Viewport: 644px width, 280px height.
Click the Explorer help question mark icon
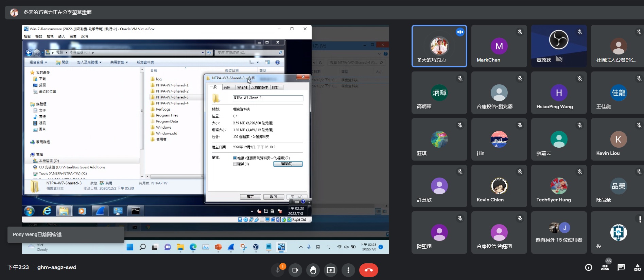[278, 62]
